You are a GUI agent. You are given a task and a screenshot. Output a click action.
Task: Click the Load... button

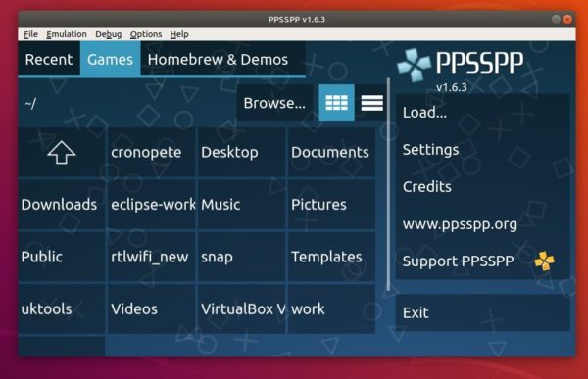(482, 112)
